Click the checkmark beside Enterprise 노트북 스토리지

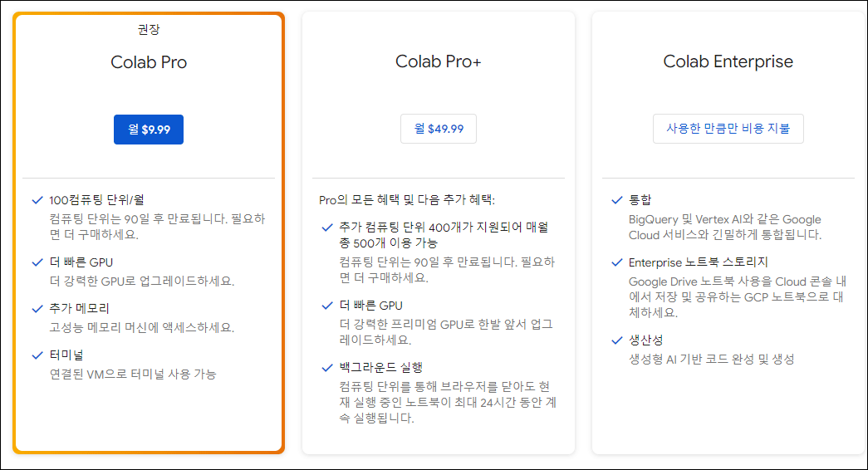point(616,262)
